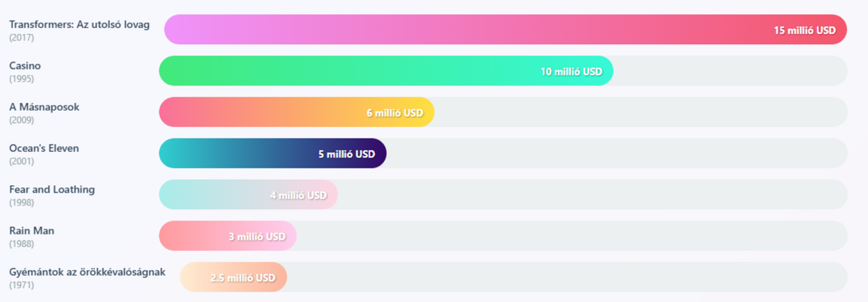Click the 3 millió USD value label
This screenshot has width=868, height=302.
(257, 237)
